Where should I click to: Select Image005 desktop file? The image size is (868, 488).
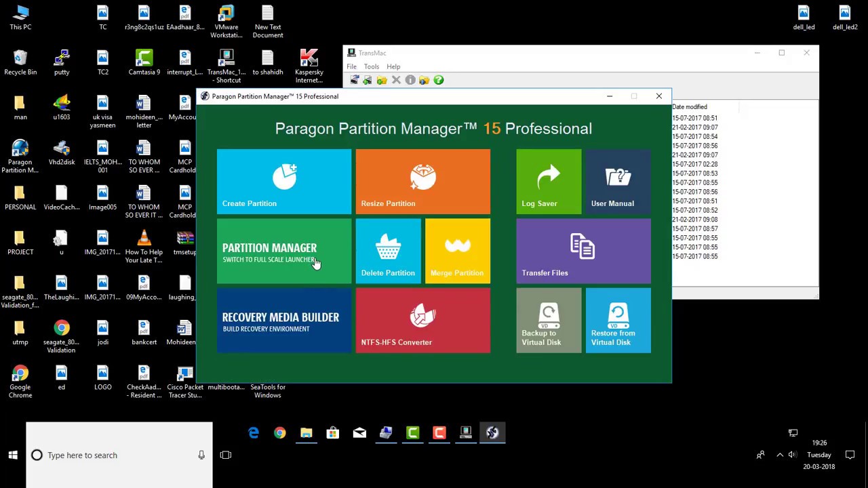tap(102, 198)
